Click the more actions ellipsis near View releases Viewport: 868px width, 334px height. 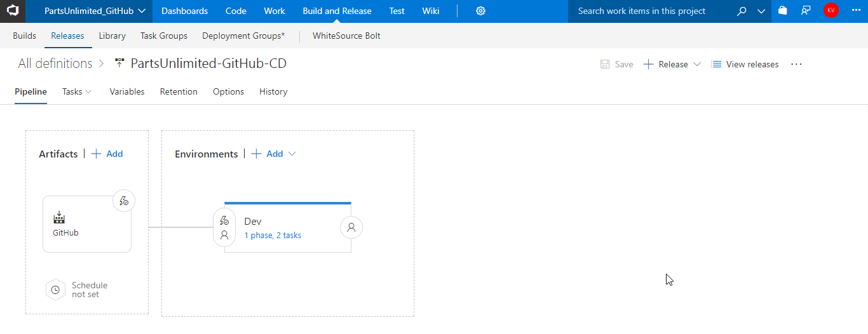[x=796, y=64]
